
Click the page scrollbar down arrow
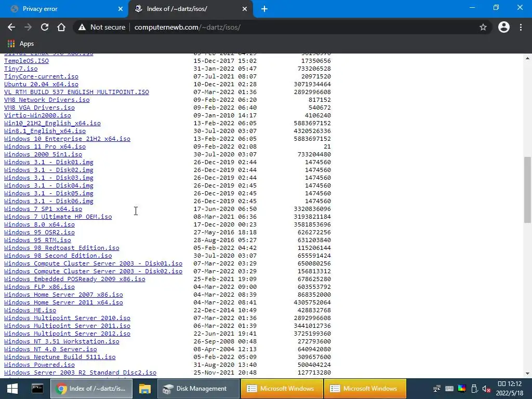click(527, 374)
